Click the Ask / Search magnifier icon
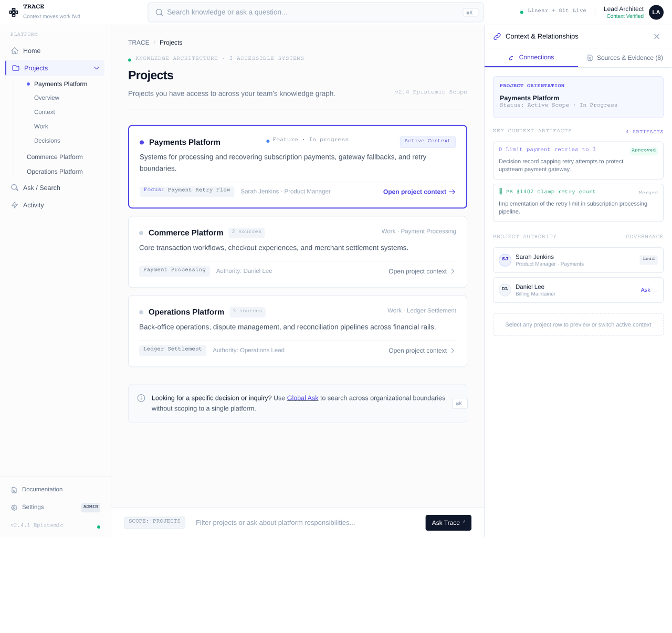Viewport: 672px width, 633px height. pyautogui.click(x=15, y=188)
